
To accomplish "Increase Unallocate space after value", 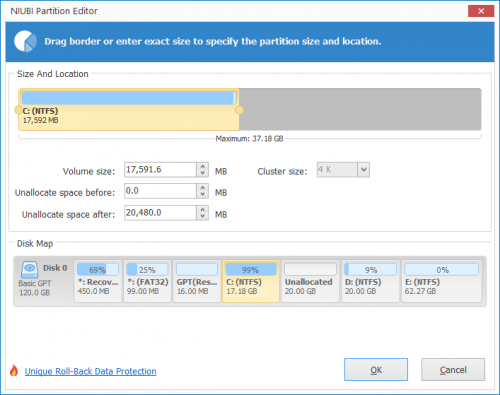I will pos(202,209).
